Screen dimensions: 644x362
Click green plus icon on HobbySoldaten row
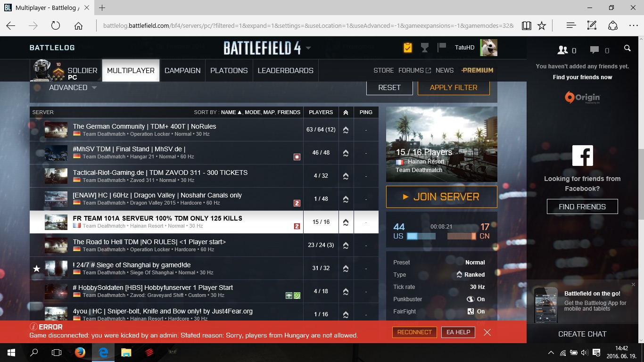tap(289, 296)
